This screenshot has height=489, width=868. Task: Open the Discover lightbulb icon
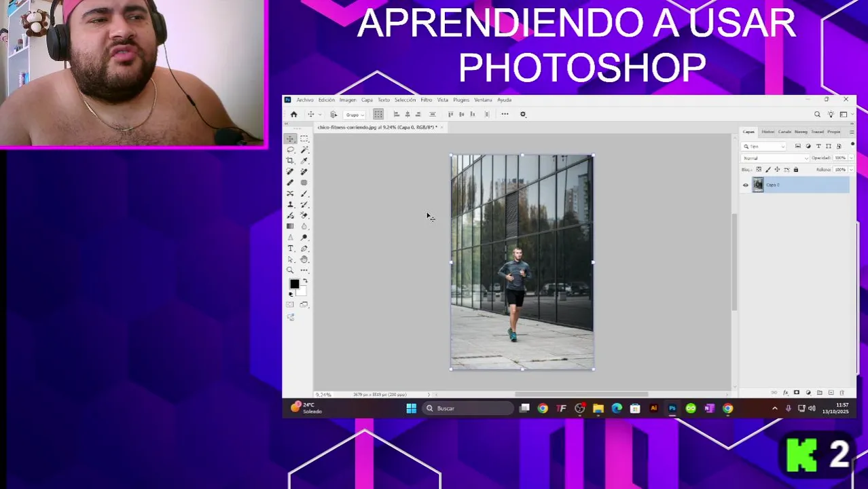coord(830,114)
